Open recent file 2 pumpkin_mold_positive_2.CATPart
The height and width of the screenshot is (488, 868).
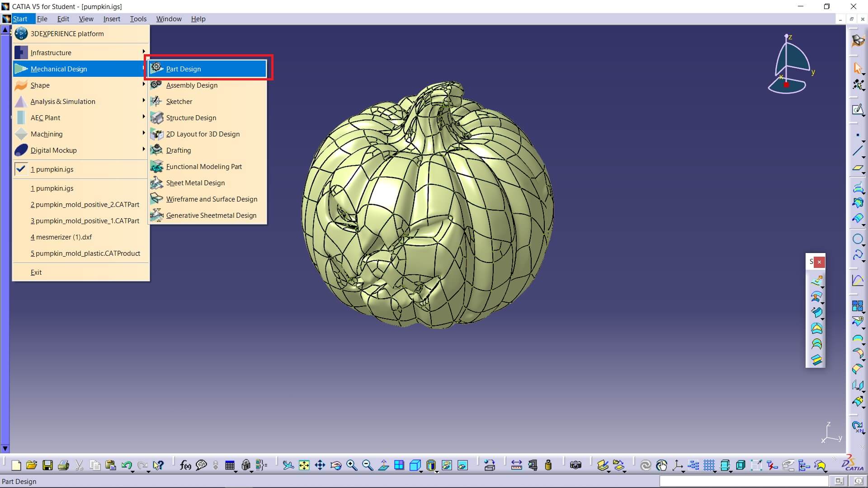coord(80,204)
